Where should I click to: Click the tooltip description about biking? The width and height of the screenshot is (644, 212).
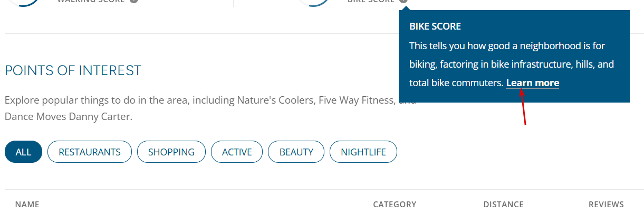[512, 64]
